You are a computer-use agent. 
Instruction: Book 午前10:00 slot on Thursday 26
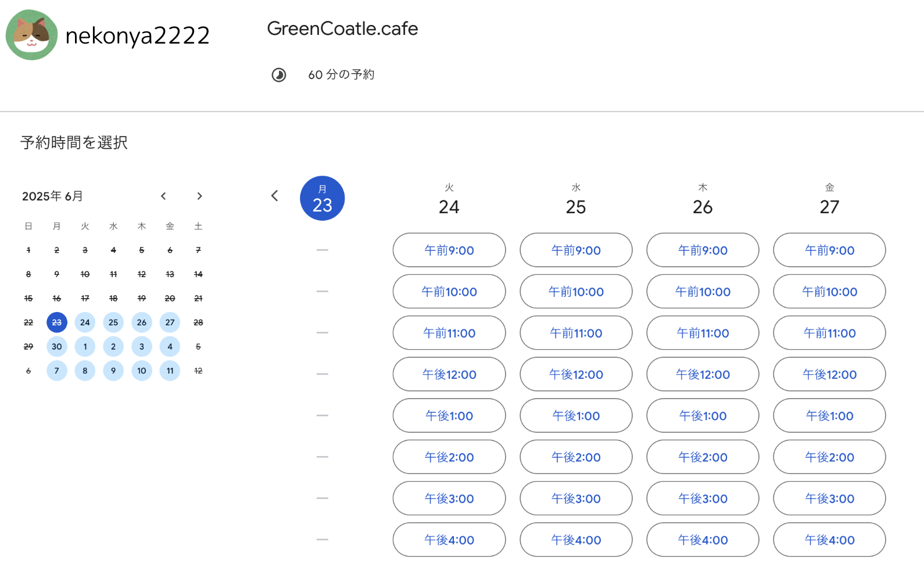tap(703, 292)
